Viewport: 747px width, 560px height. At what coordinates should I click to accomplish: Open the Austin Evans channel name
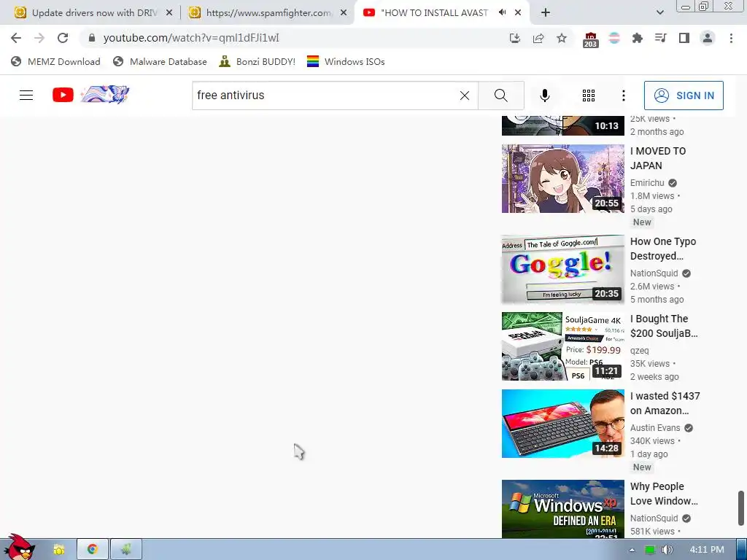pos(655,427)
